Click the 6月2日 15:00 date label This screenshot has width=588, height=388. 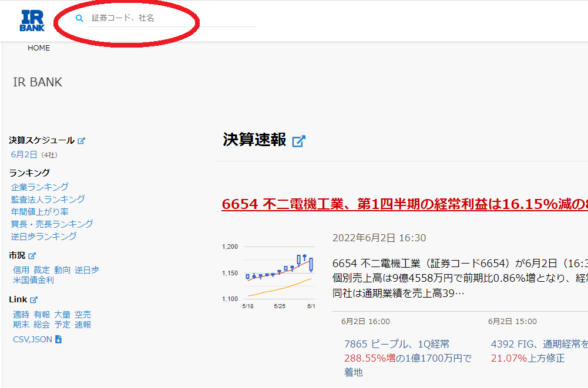[512, 322]
